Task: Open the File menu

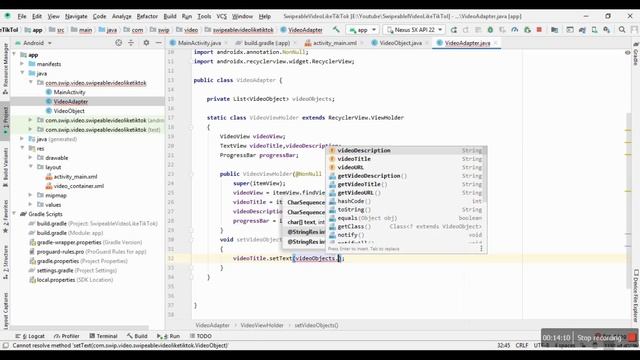Action: tap(22, 16)
